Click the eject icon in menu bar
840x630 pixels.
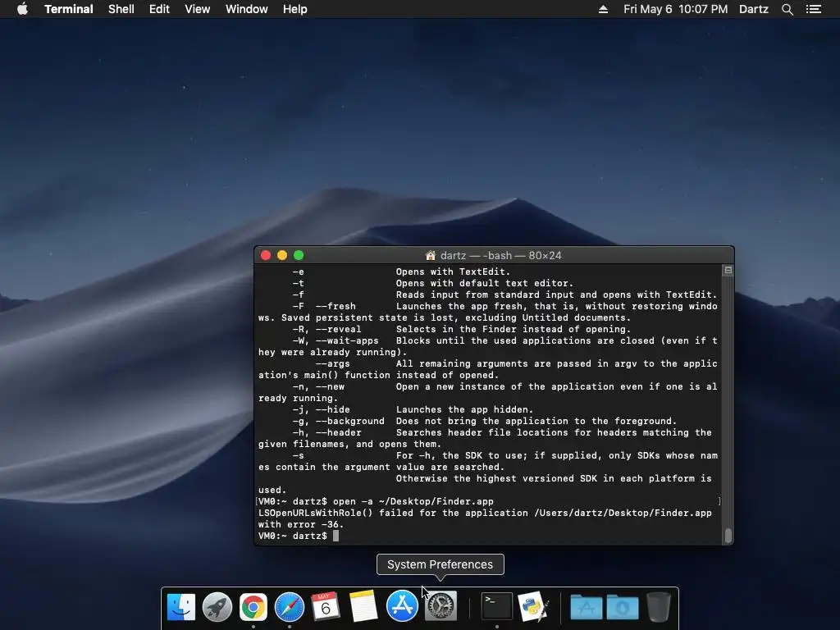[x=603, y=9]
